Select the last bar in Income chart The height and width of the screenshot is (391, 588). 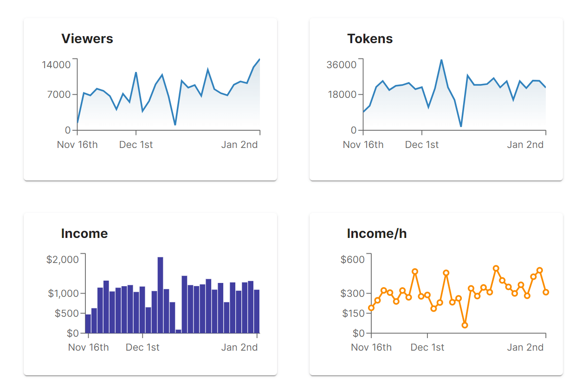pyautogui.click(x=257, y=311)
